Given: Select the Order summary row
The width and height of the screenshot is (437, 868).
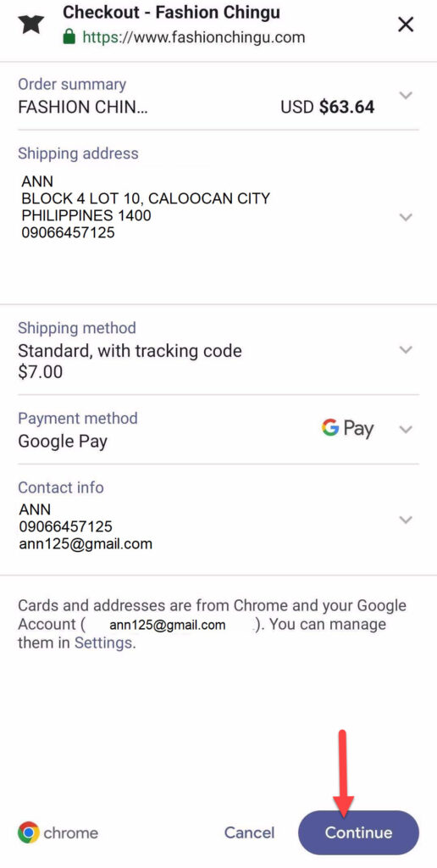Looking at the screenshot, I should pos(218,96).
